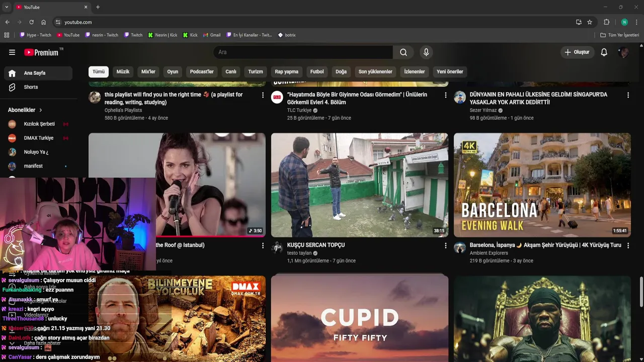The width and height of the screenshot is (644, 362).
Task: Select the Turizm filter chip
Action: click(x=256, y=71)
